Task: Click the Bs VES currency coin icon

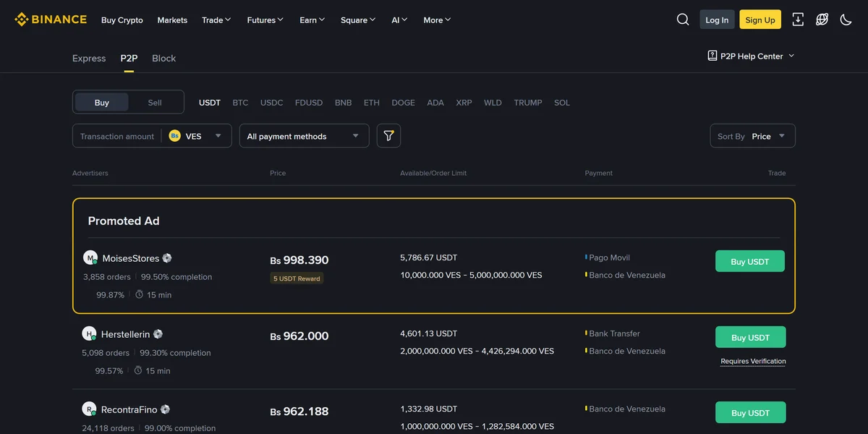Action: [x=174, y=136]
